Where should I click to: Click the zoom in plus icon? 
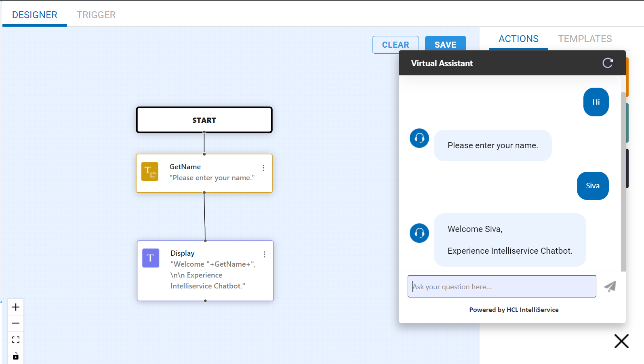tap(16, 307)
